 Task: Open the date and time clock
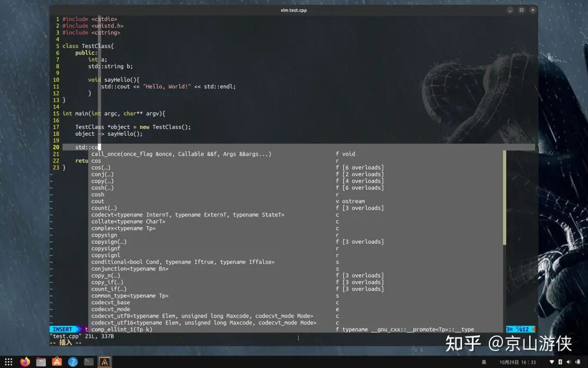coord(518,363)
